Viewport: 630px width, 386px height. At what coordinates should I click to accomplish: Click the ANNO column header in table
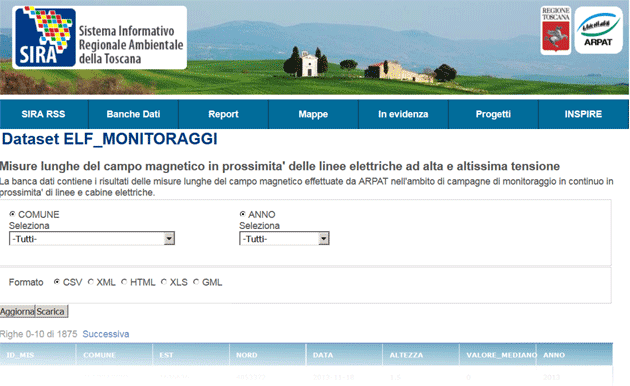point(575,355)
